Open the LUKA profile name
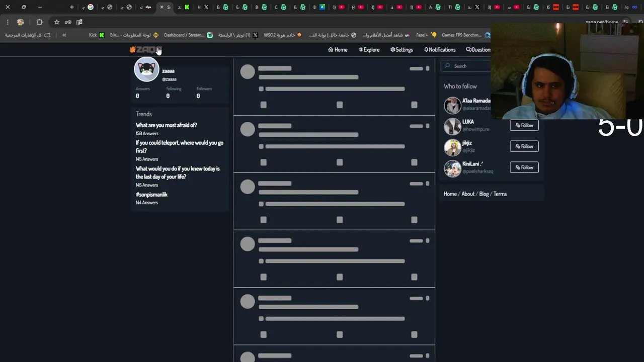Image resolution: width=644 pixels, height=362 pixels. point(468,122)
